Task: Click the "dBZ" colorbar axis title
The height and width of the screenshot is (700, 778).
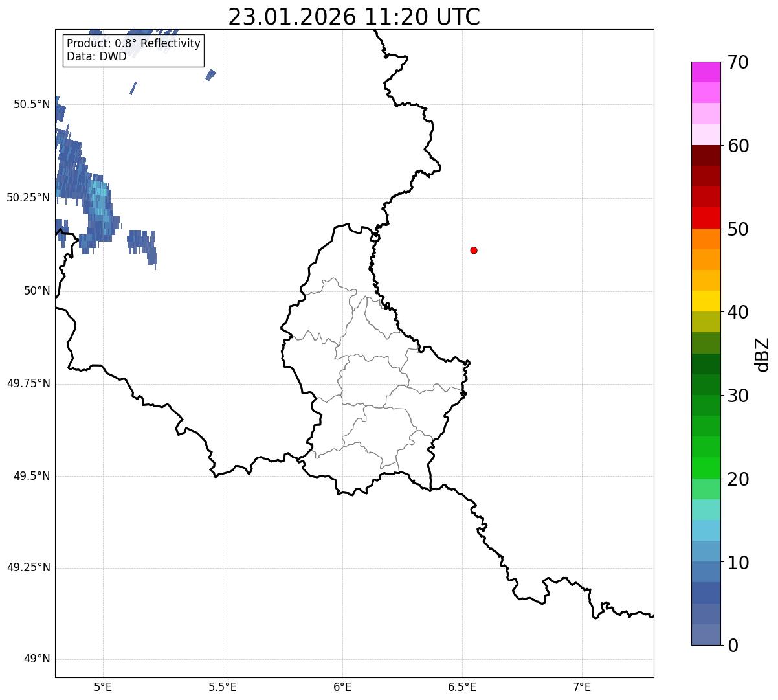Action: [x=763, y=354]
